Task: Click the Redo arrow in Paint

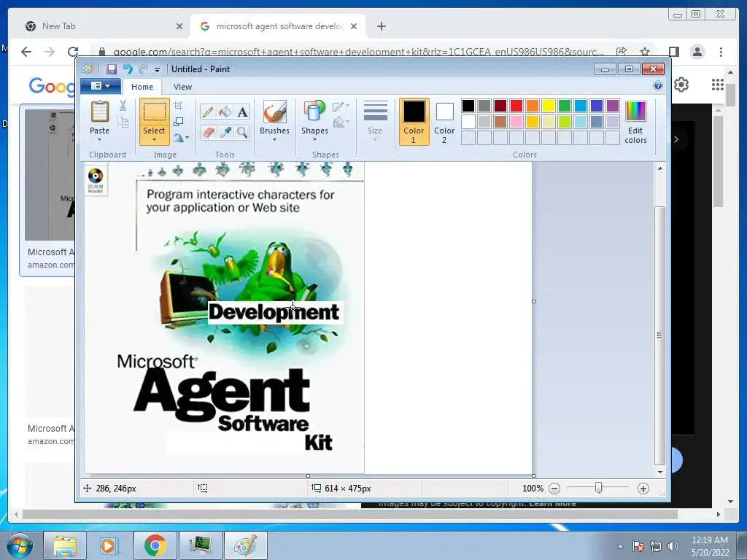Action: tap(143, 69)
